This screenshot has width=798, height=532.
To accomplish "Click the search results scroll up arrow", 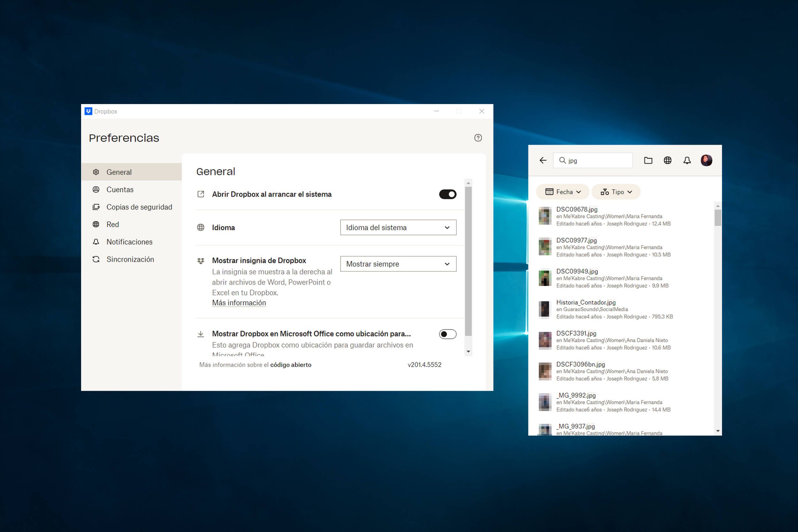I will [718, 206].
